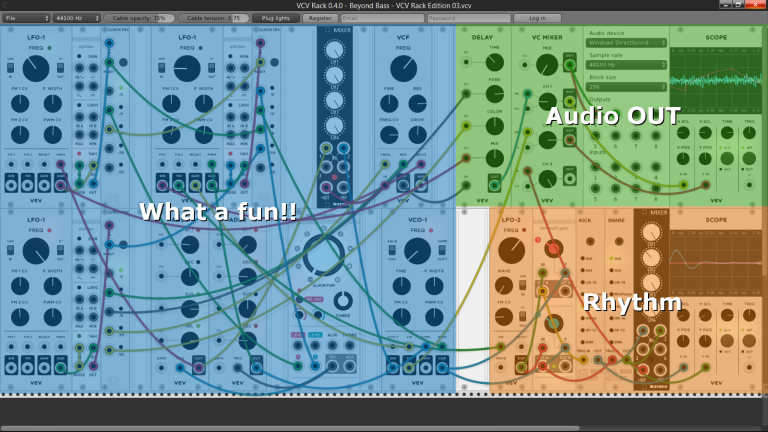Click the FREQ knob on the top-left LFO-1
The image size is (768, 432).
(x=36, y=68)
